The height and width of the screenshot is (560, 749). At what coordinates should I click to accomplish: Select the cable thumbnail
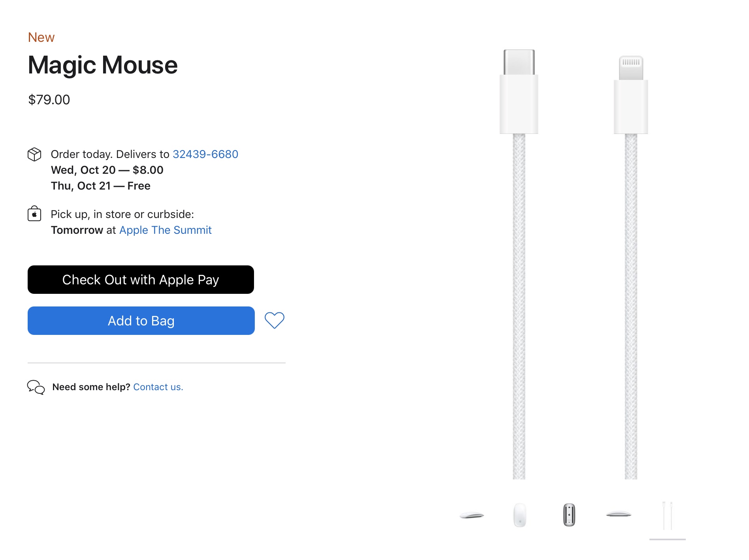pyautogui.click(x=668, y=516)
